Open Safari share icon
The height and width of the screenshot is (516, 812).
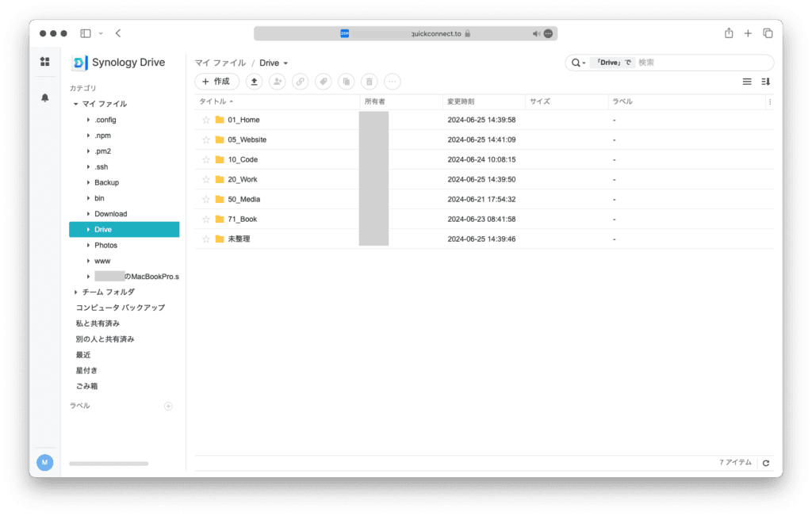[x=728, y=33]
